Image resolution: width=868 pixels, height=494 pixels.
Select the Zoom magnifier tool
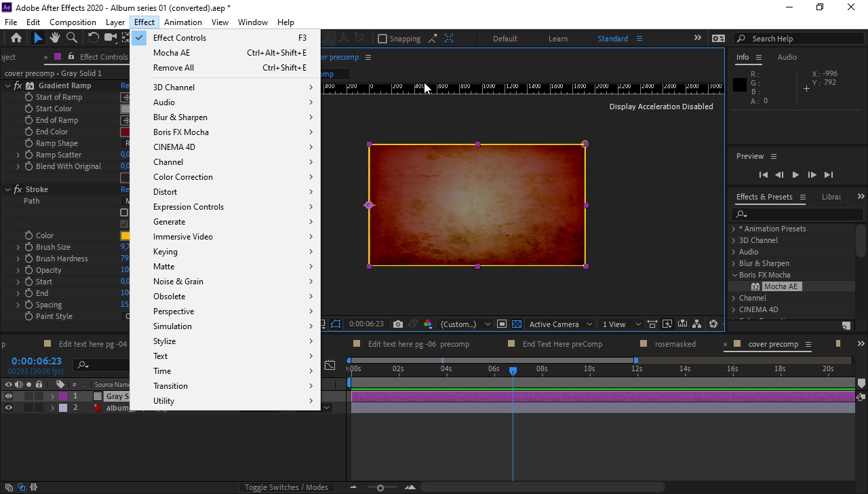coord(71,38)
